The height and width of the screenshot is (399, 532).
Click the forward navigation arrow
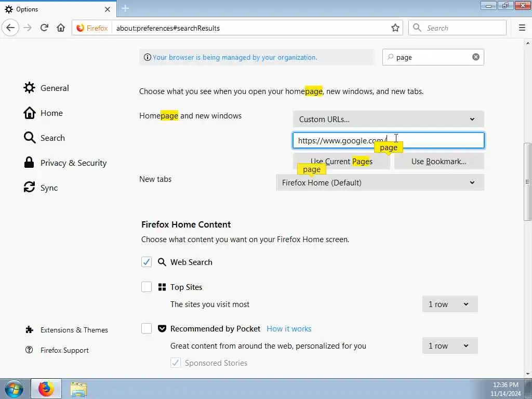[28, 28]
